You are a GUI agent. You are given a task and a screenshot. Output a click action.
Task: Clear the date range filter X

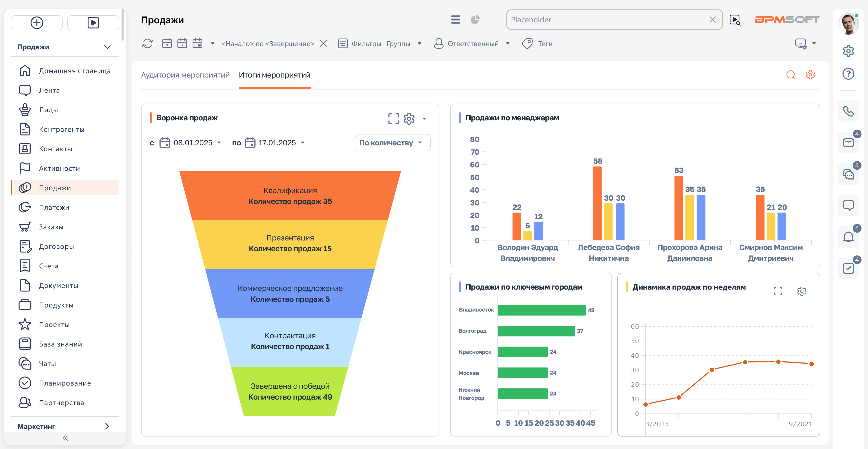(x=323, y=43)
